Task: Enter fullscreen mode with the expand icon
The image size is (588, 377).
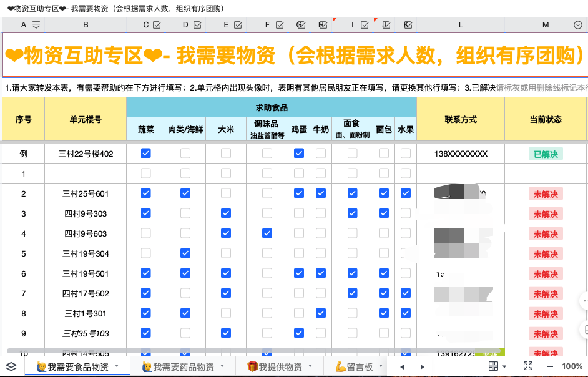Action: click(527, 366)
